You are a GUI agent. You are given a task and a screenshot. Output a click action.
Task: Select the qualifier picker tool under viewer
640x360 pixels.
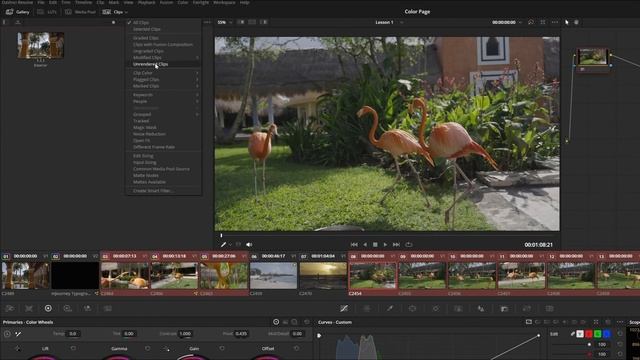point(223,244)
